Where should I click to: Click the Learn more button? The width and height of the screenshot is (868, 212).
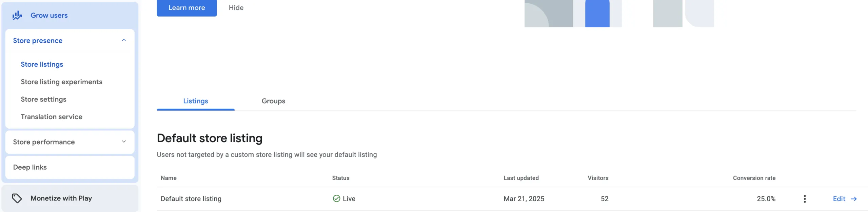186,7
